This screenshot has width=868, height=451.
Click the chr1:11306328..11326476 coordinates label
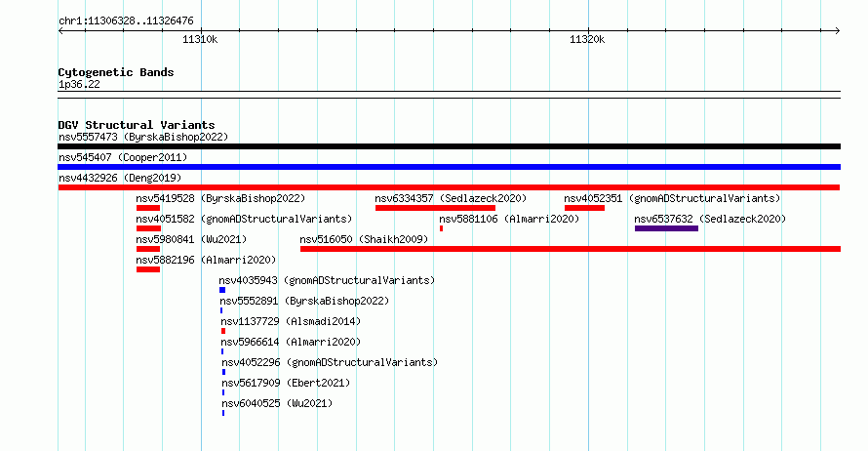pyautogui.click(x=126, y=20)
